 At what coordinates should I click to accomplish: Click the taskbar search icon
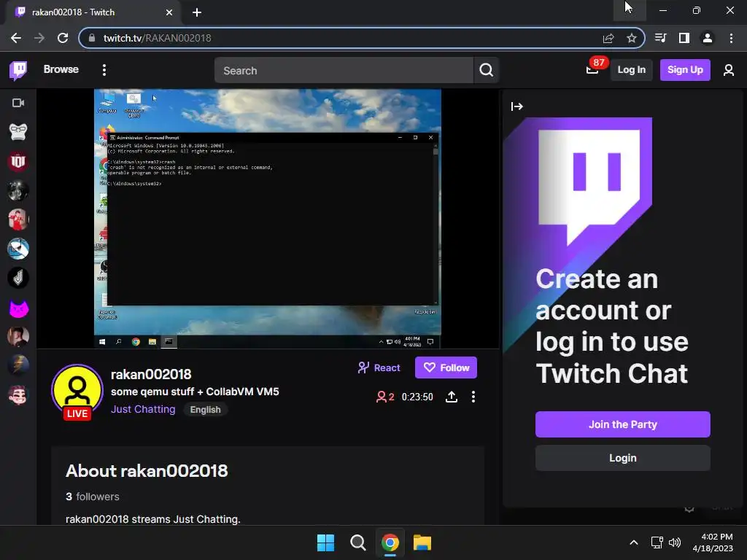click(x=357, y=542)
